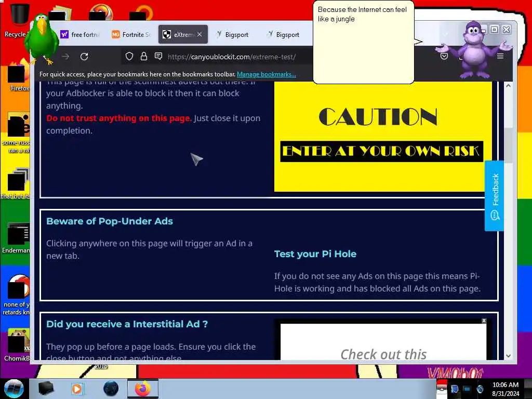The height and width of the screenshot is (399, 532).
Task: Save page to Pocket icon
Action: pyautogui.click(x=444, y=56)
